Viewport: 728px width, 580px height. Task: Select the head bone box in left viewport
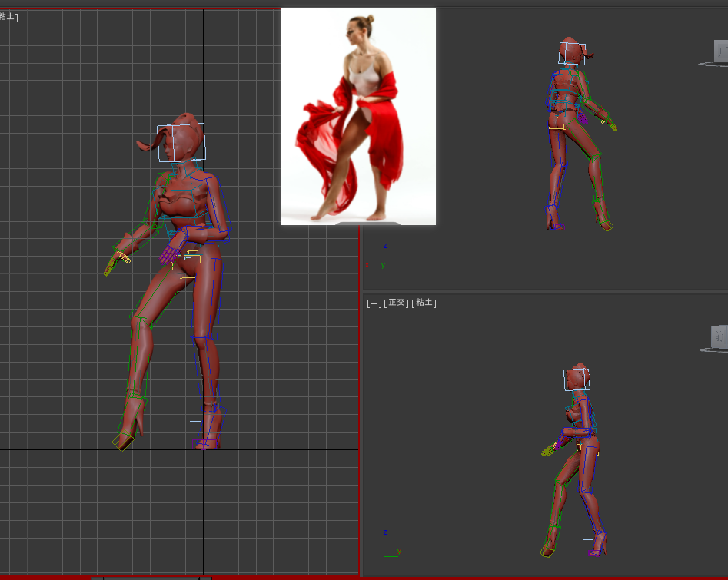point(181,143)
